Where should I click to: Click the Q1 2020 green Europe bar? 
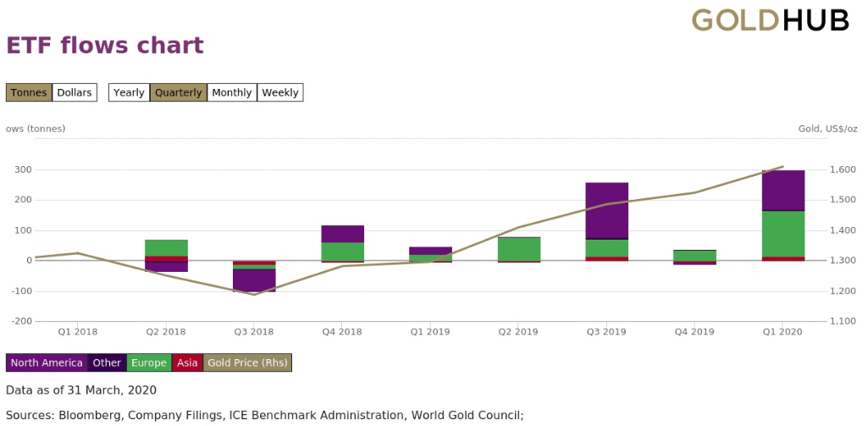click(783, 233)
